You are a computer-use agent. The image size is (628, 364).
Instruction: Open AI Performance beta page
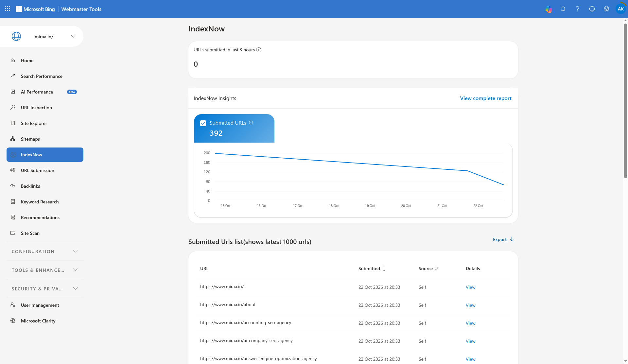pos(45,92)
